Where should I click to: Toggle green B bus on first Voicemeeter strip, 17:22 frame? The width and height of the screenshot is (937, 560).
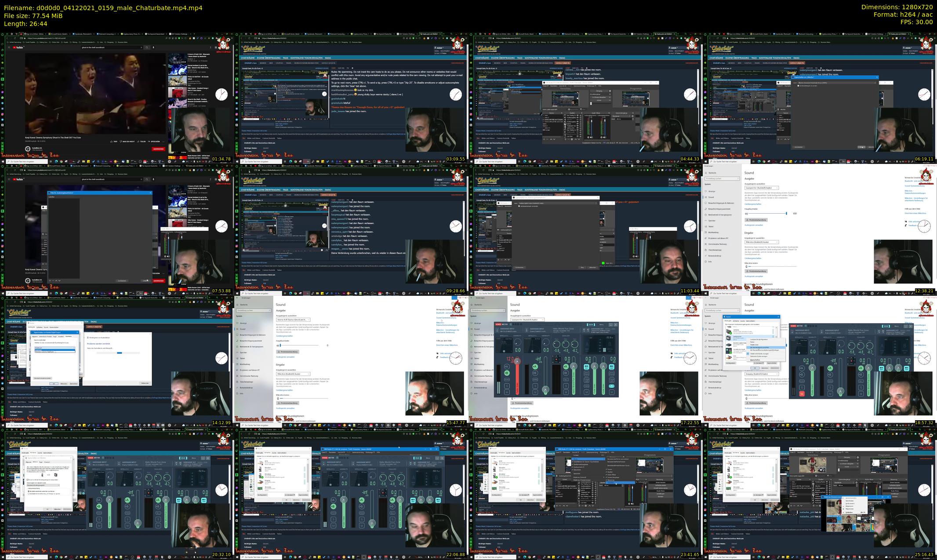click(506, 373)
